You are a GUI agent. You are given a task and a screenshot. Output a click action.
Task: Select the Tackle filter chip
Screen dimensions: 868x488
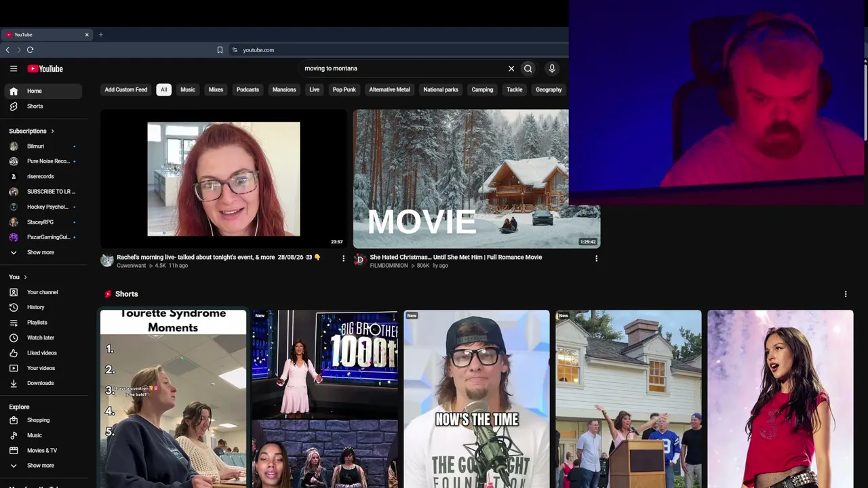point(515,89)
